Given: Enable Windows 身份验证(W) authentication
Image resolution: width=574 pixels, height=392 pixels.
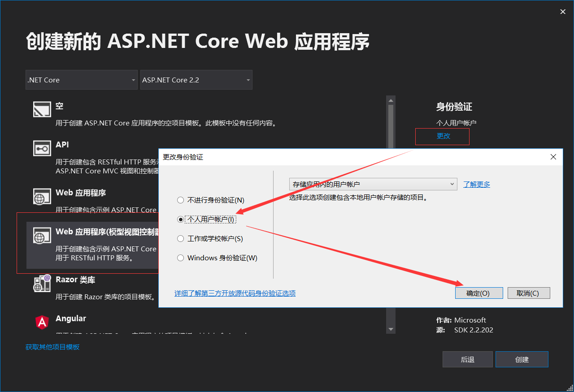Looking at the screenshot, I should tap(180, 258).
